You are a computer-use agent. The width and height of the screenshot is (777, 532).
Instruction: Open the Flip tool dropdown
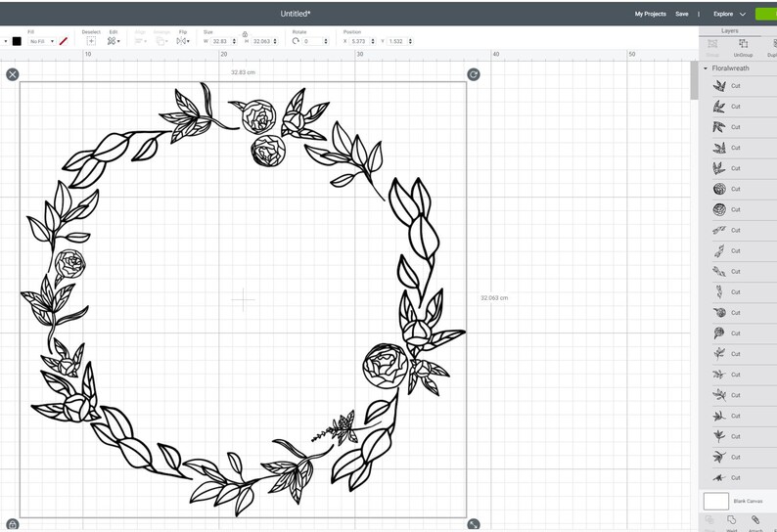click(x=183, y=41)
